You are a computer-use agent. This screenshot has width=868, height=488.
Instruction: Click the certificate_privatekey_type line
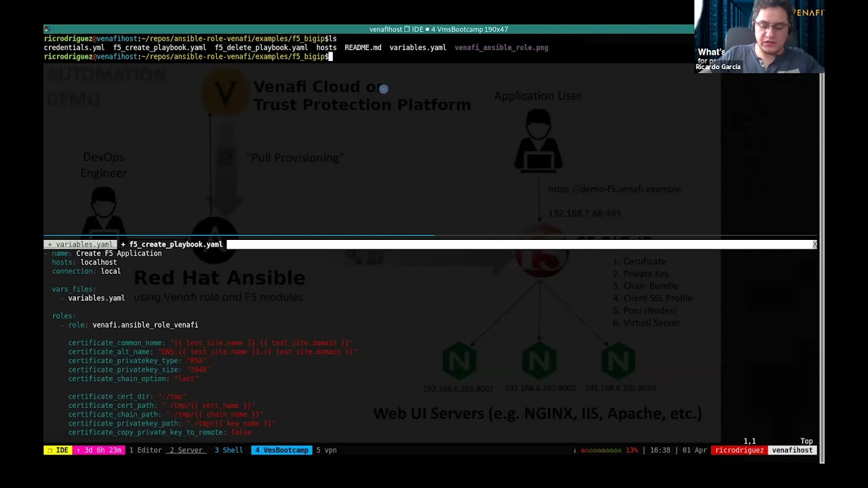click(137, 361)
